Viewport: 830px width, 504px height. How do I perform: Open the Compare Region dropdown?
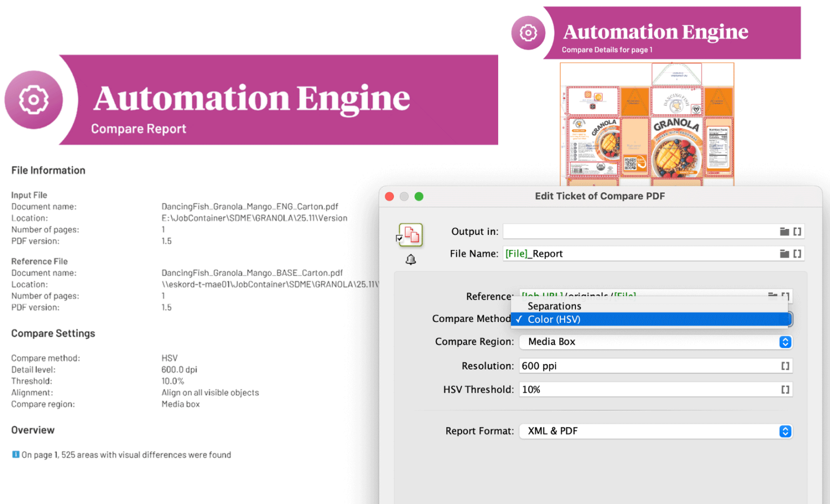click(x=785, y=342)
